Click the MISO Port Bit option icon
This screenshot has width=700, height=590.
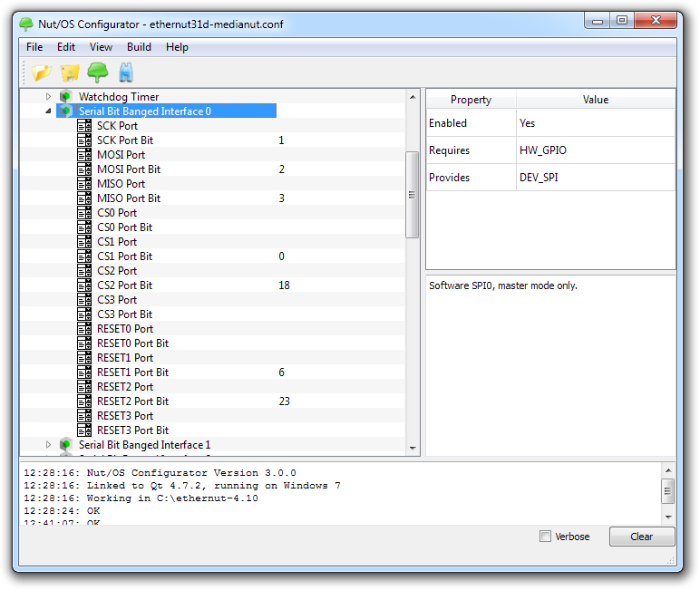84,198
